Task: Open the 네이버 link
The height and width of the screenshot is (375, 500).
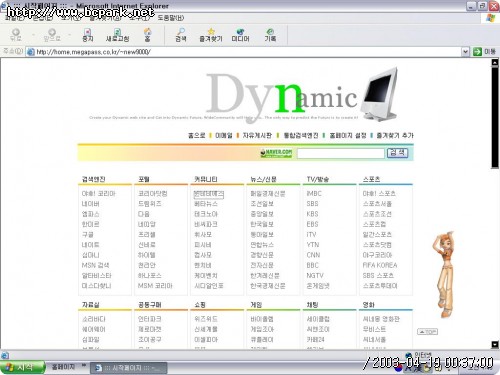Action: [x=90, y=204]
